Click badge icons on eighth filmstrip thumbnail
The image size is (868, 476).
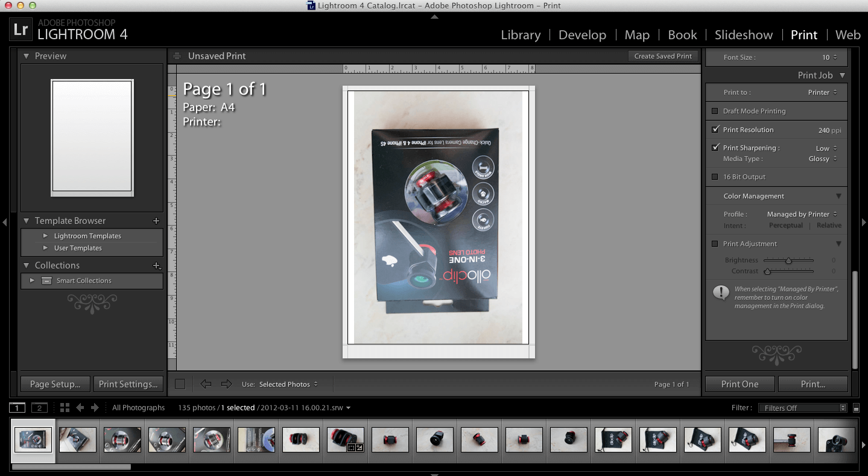pyautogui.click(x=354, y=448)
